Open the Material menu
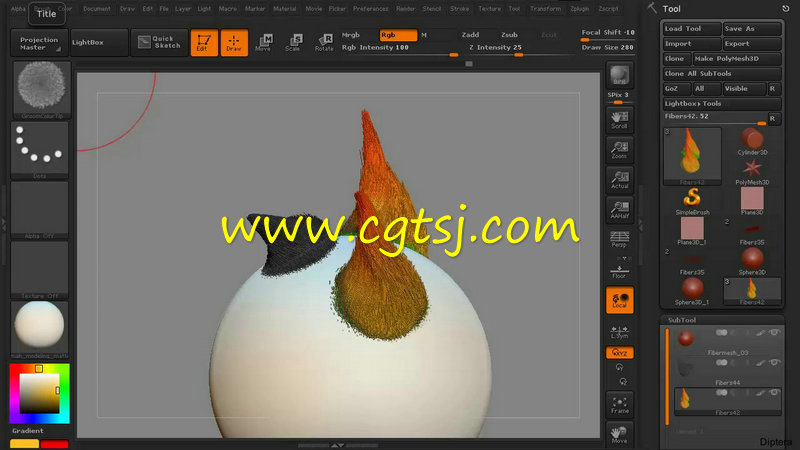 click(285, 9)
